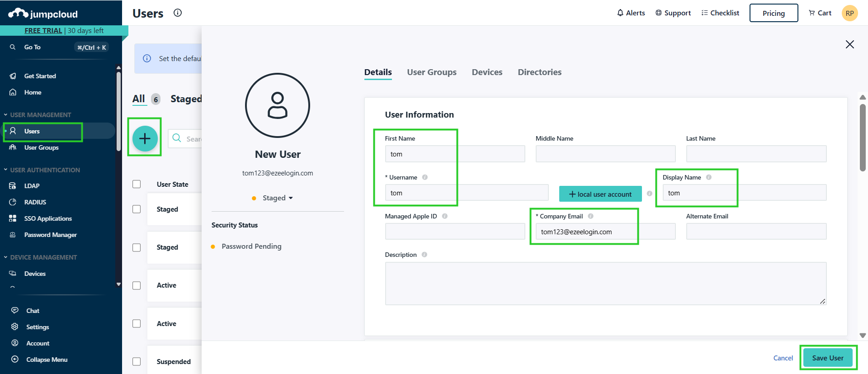
Task: Click info icon beside local user account button
Action: [650, 194]
